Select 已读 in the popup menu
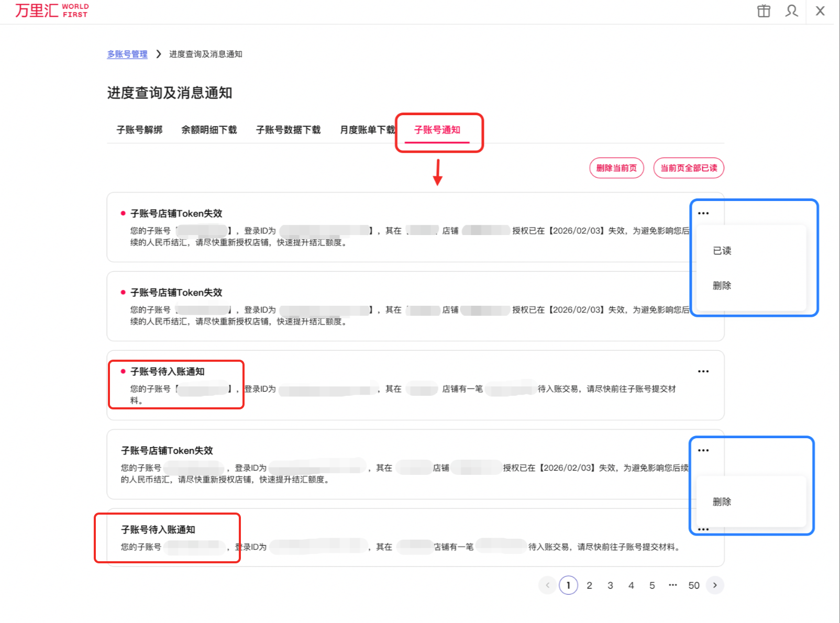 pyautogui.click(x=722, y=251)
